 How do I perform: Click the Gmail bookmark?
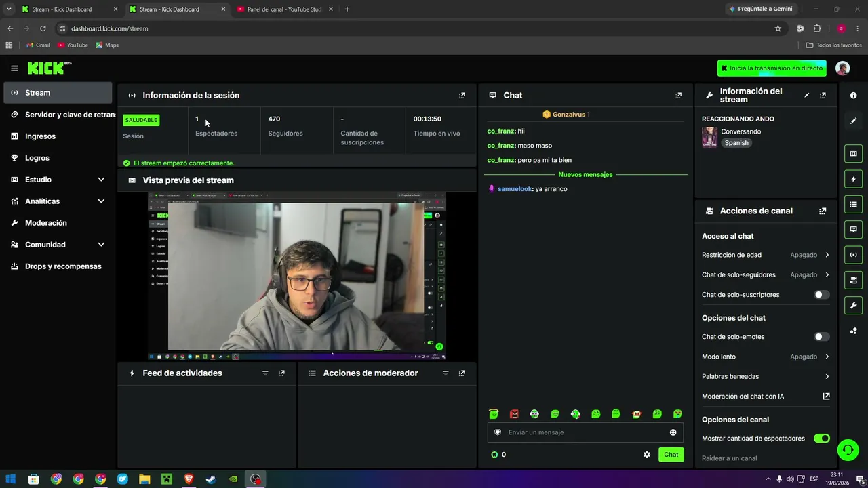[38, 45]
